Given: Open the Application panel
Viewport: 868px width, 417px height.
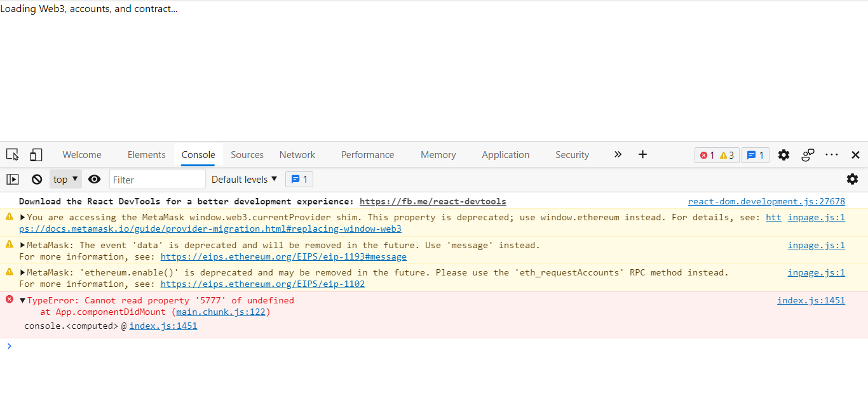Looking at the screenshot, I should coord(505,154).
